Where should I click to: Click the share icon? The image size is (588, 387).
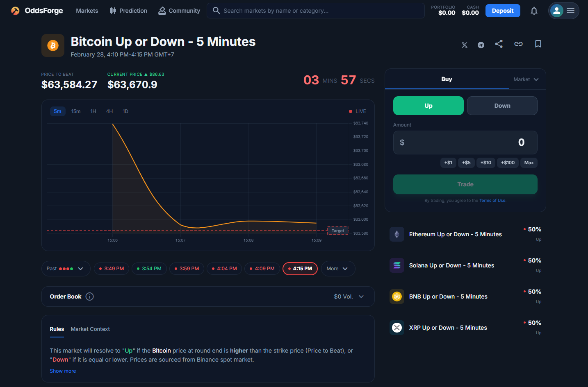pos(499,44)
